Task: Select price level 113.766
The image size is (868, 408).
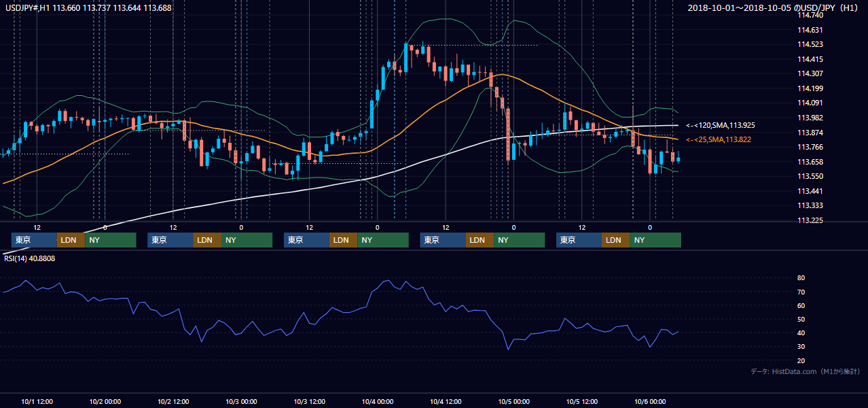Action: [810, 147]
